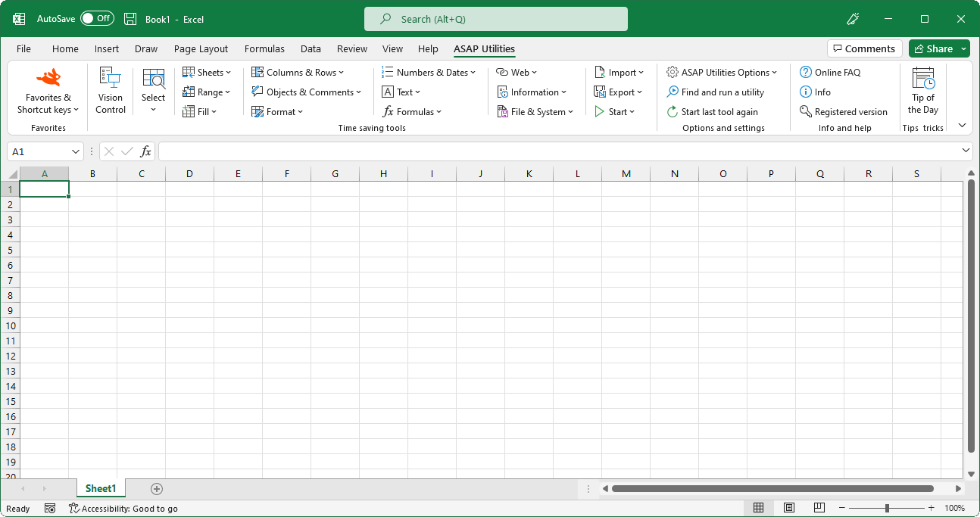Screen dimensions: 980x517
Task: Open the Online FAQ
Action: tap(829, 72)
